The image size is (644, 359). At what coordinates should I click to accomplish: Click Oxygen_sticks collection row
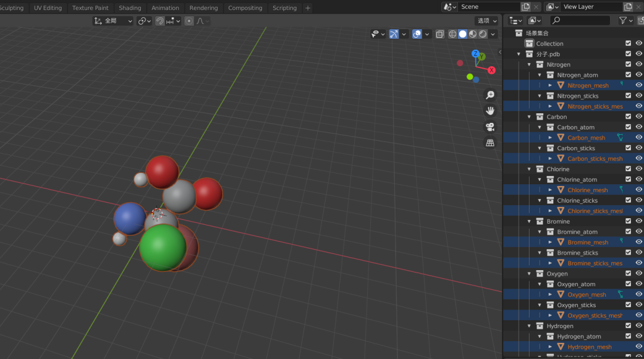pos(574,305)
